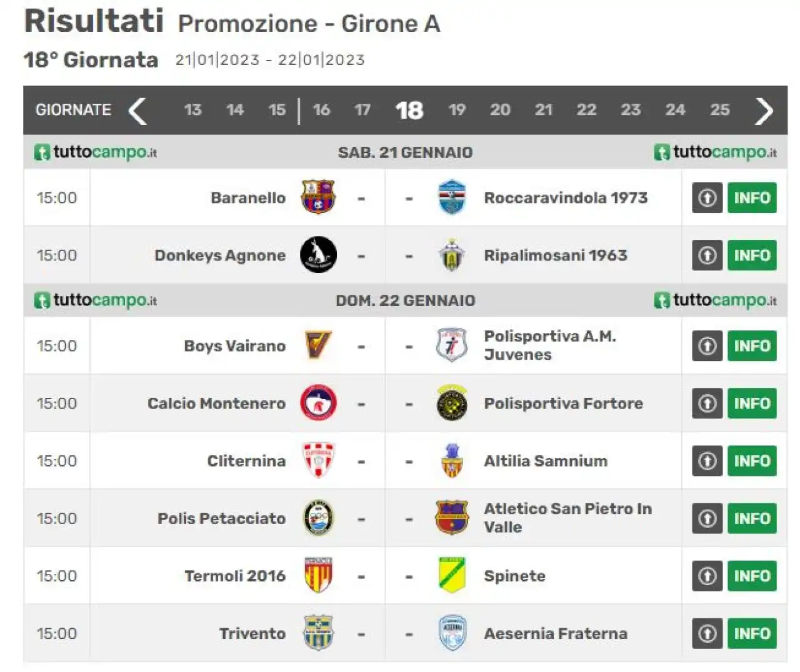Switch to giornata 17

click(362, 110)
